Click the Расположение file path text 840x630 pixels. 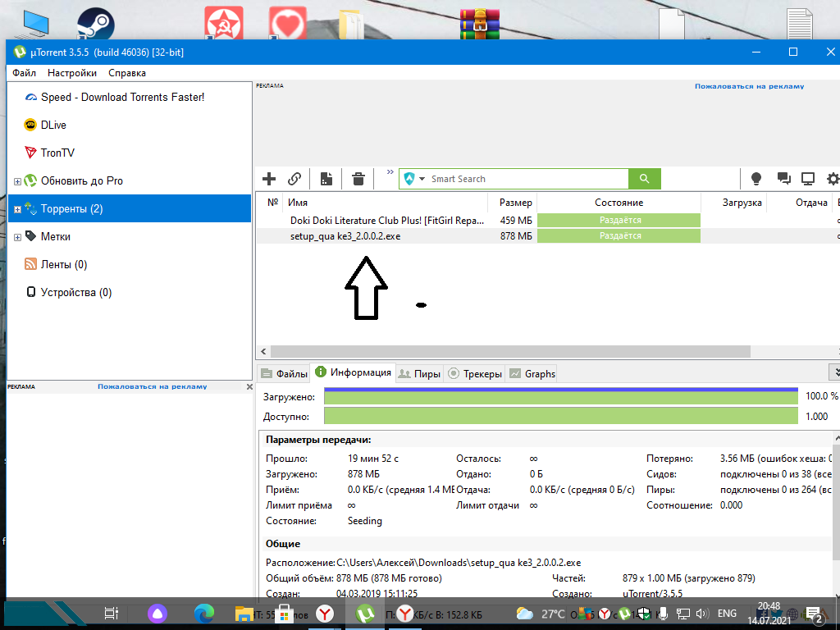coord(459,563)
